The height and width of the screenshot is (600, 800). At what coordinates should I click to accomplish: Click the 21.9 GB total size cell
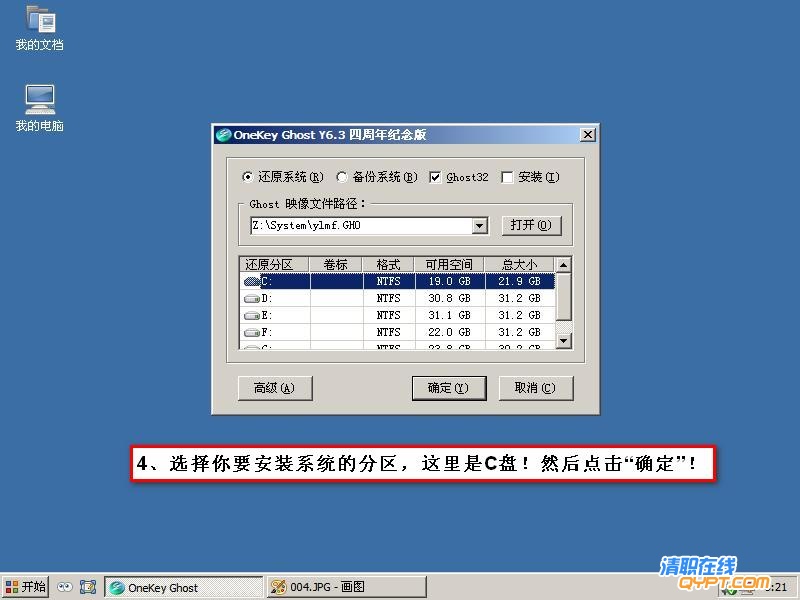pyautogui.click(x=519, y=282)
